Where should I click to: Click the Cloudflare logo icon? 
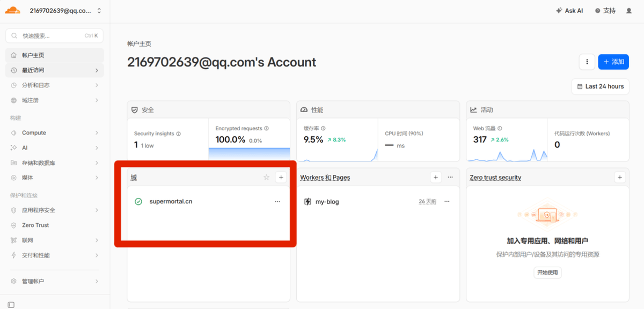[x=13, y=10]
